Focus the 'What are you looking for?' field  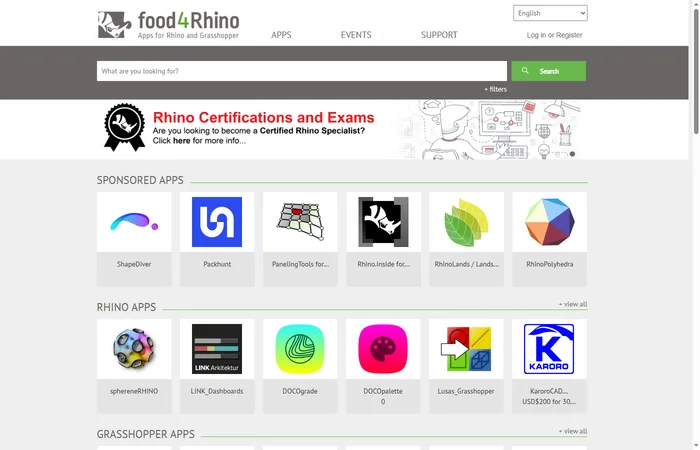pyautogui.click(x=302, y=71)
